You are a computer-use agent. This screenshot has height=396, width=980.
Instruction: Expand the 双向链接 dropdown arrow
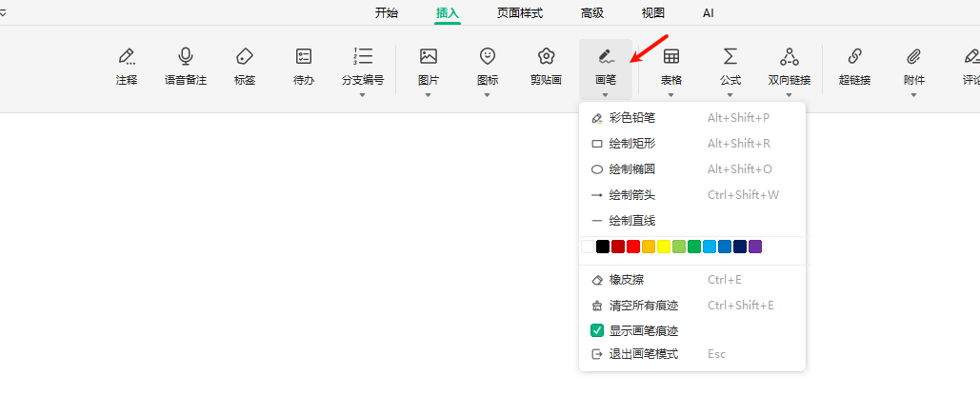tap(789, 95)
